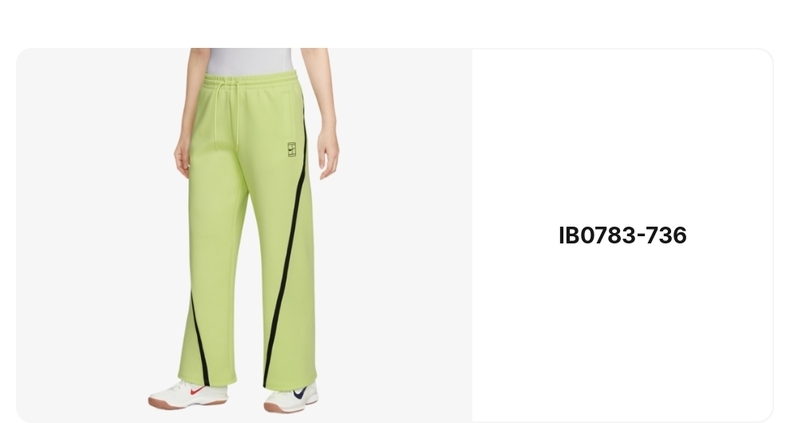
Task: Click the white sneaker with navy swoosh
Action: point(291,398)
